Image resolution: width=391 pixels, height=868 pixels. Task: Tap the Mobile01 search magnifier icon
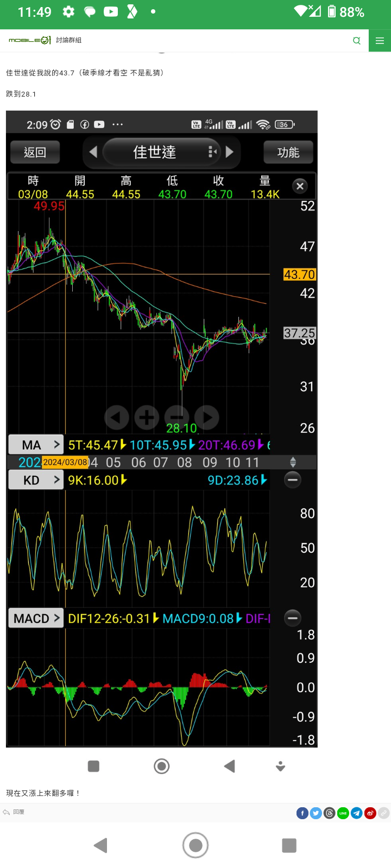[357, 41]
